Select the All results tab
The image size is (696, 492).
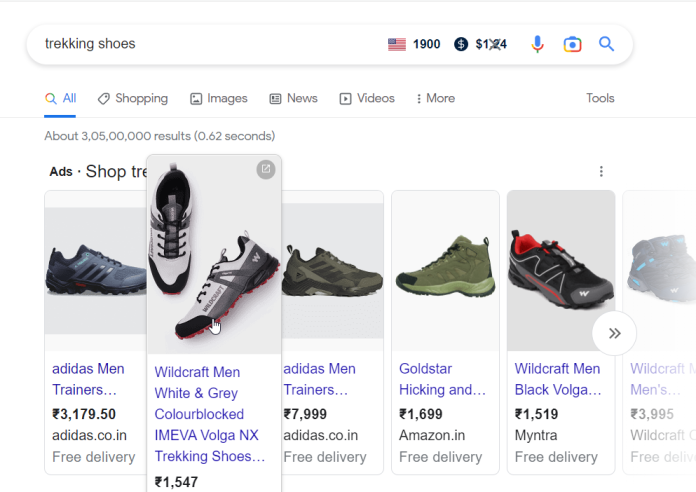60,99
